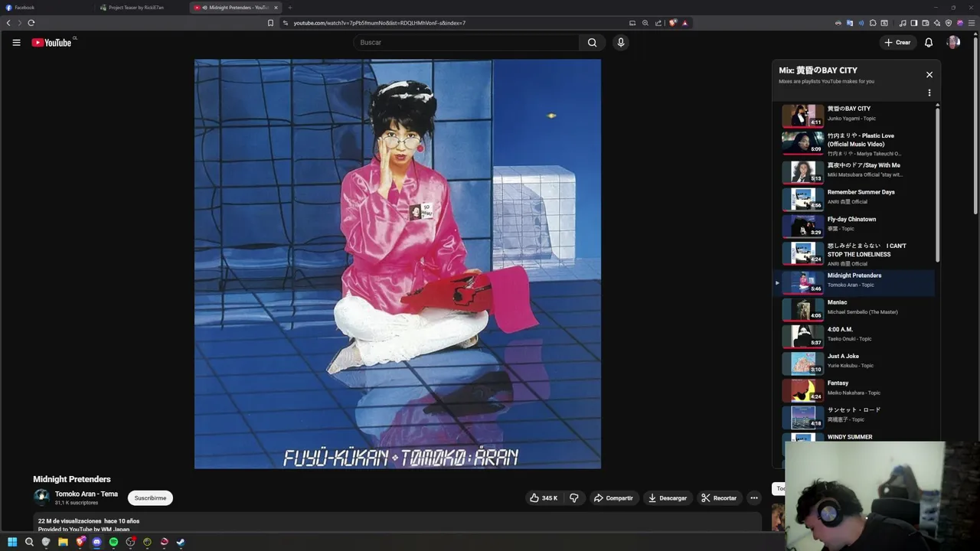980x551 pixels.
Task: Start voice search with the microphone
Action: click(x=621, y=43)
